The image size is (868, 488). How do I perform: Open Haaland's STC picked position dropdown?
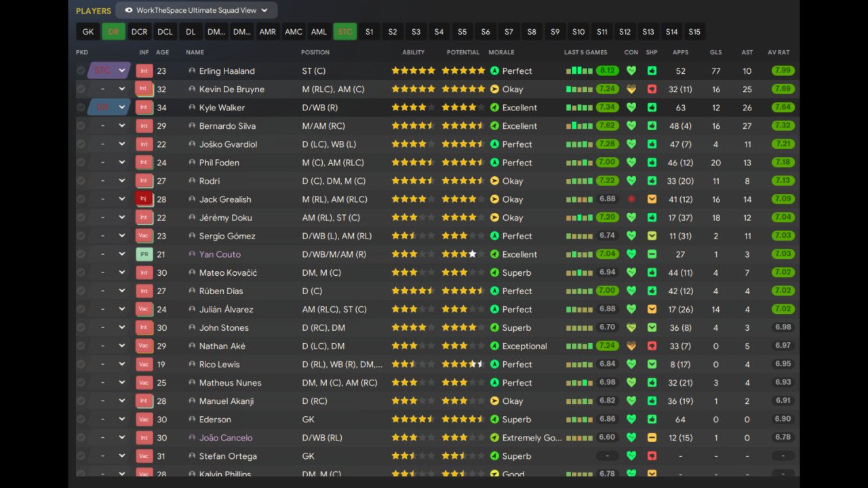[109, 70]
